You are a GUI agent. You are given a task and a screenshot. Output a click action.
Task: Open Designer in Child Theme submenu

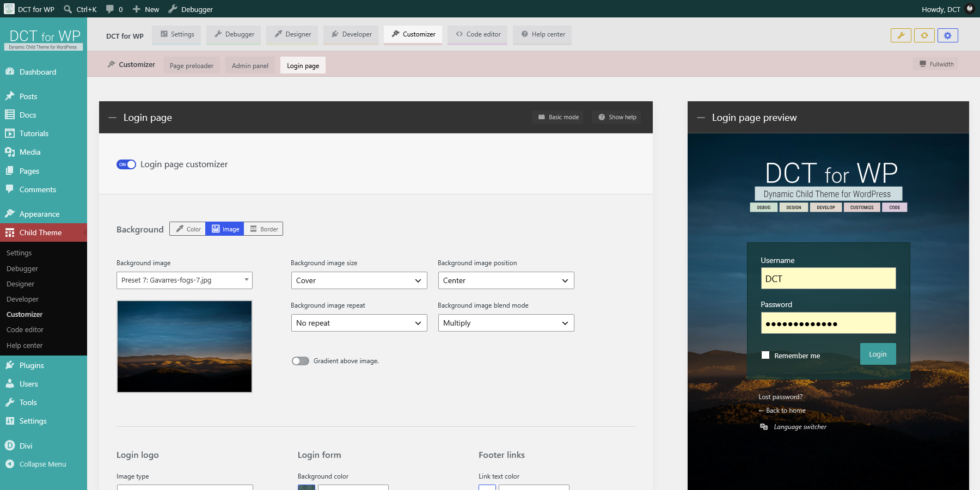click(20, 284)
